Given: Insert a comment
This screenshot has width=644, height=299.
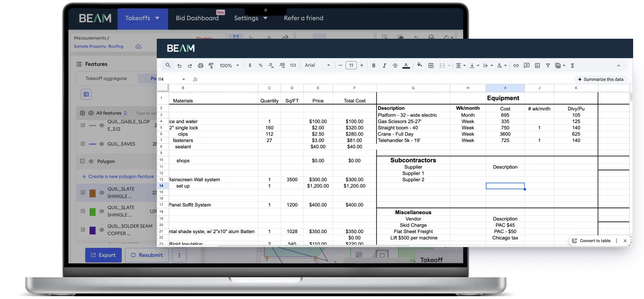Looking at the screenshot, I should pyautogui.click(x=526, y=65).
